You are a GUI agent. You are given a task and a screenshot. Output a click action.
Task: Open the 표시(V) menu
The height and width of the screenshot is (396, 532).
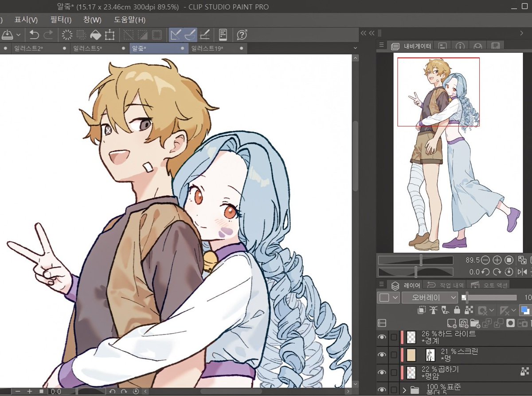click(x=26, y=20)
